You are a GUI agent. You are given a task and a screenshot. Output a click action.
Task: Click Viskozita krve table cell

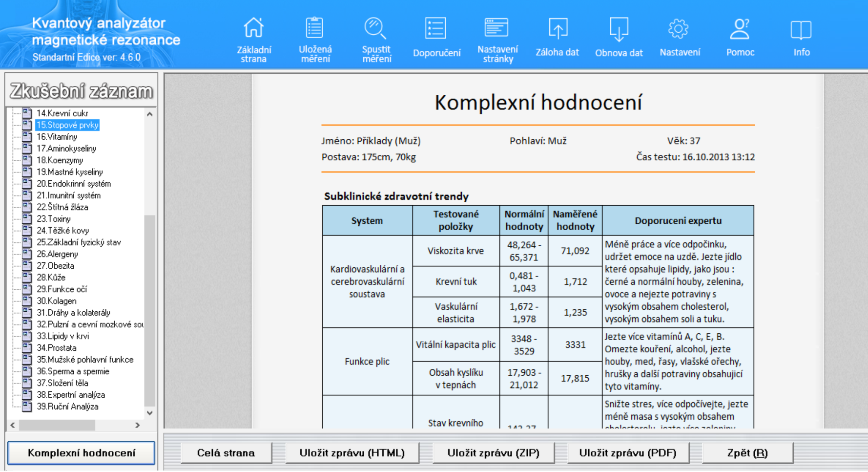456,251
